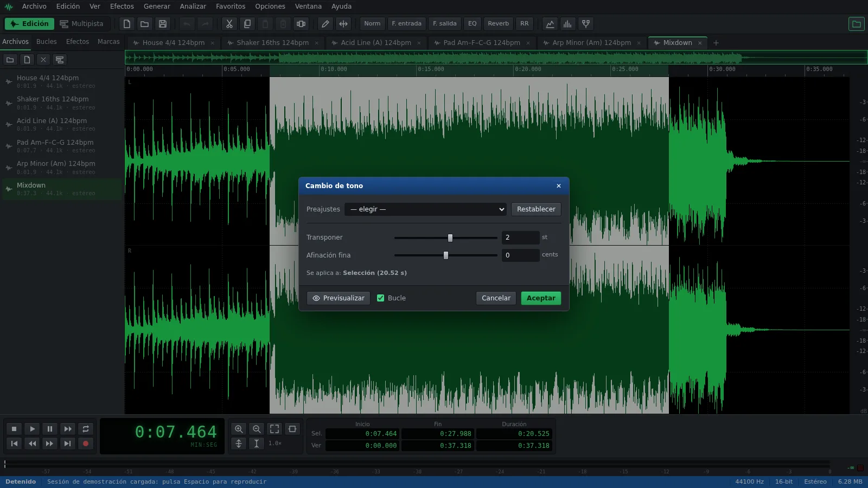This screenshot has height=488, width=868.
Task: Select the Cut scissors tool
Action: click(229, 24)
